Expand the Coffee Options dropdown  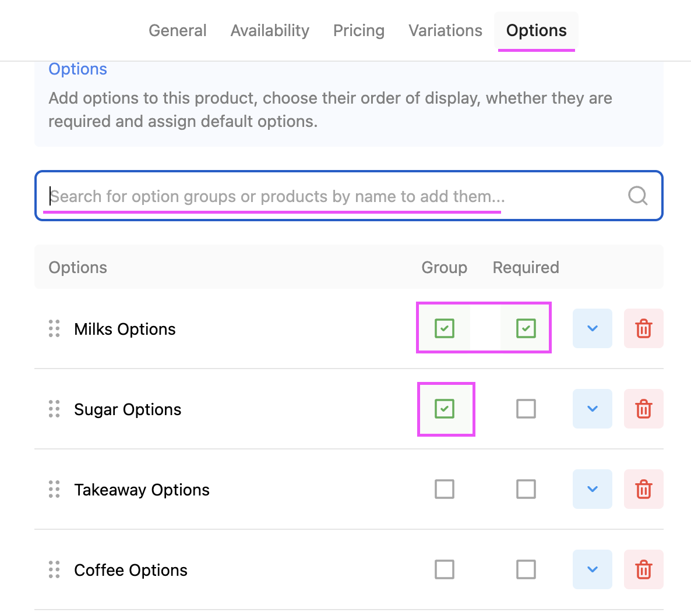(592, 569)
